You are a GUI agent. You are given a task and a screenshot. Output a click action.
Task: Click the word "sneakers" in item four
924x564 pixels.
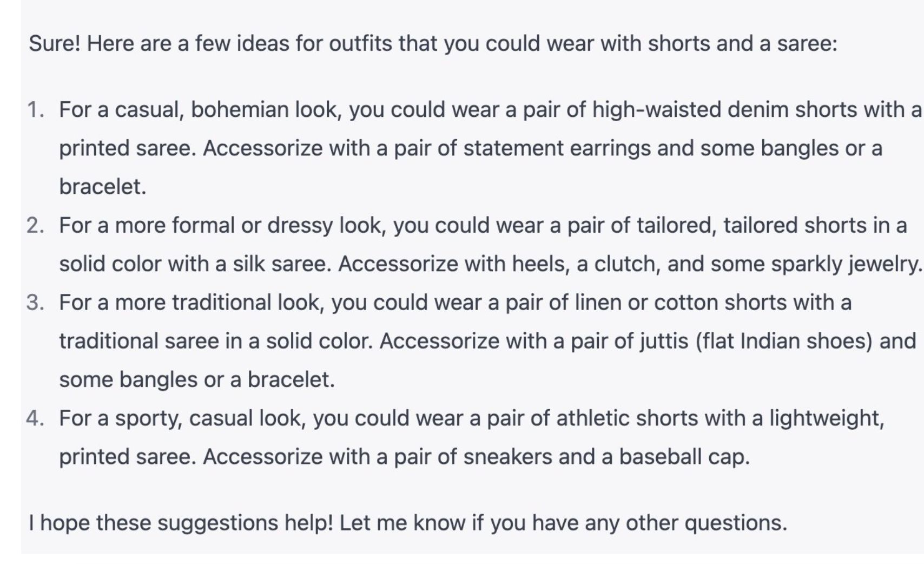coord(507,457)
